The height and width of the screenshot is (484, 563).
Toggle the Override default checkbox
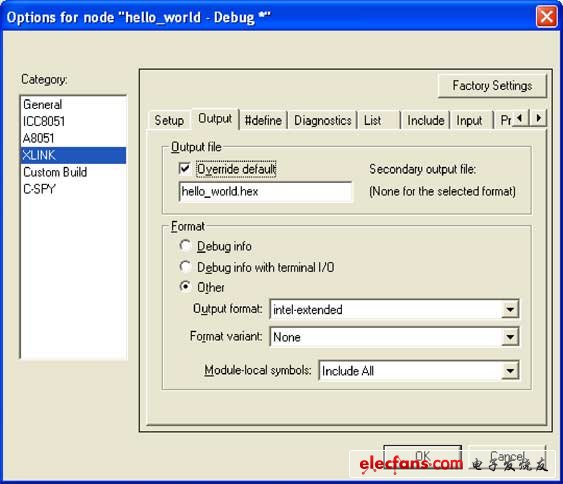tap(185, 168)
